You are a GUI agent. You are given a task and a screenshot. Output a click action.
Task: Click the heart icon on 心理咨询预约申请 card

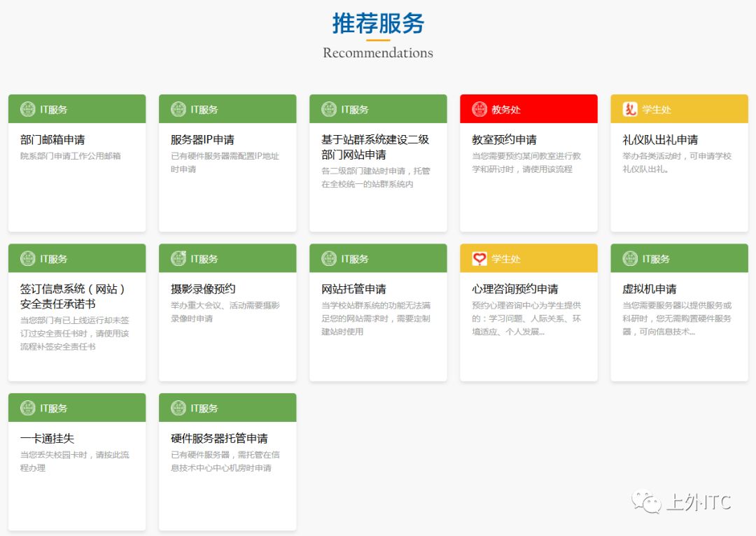479,258
